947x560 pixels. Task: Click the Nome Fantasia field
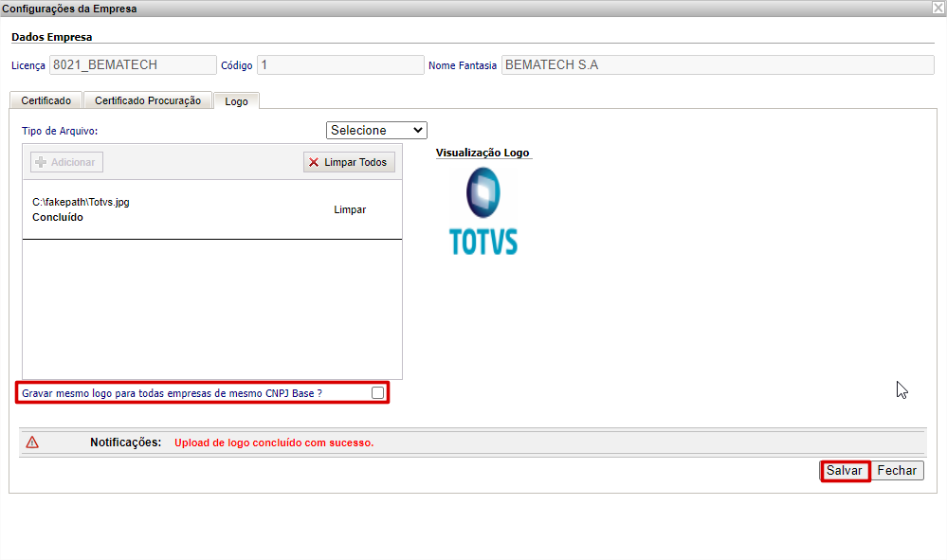[x=718, y=65]
